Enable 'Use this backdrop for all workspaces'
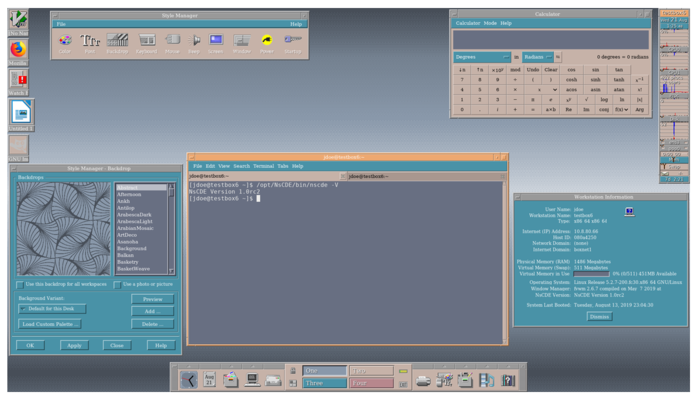This screenshot has height=402, width=700. [x=21, y=284]
